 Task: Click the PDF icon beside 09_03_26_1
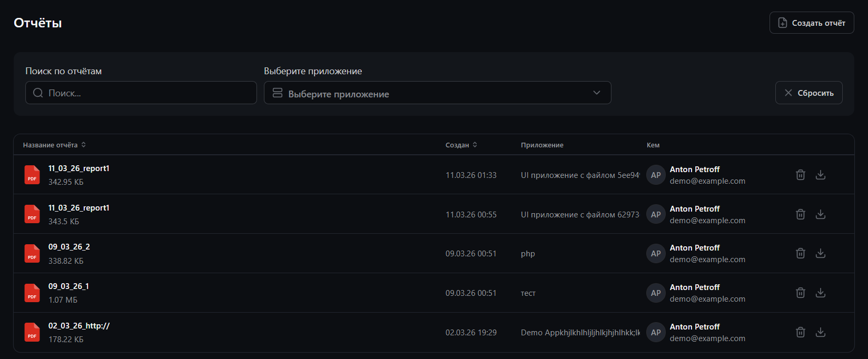click(32, 293)
